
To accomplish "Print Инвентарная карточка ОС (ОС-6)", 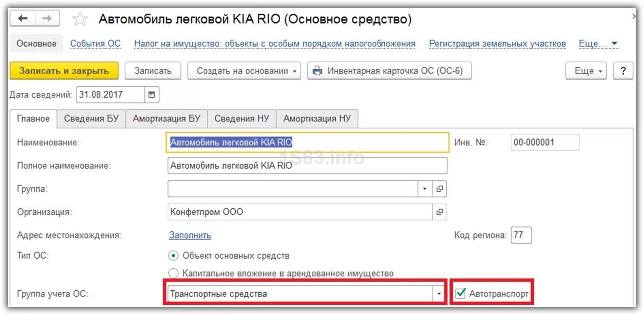I will (x=389, y=71).
